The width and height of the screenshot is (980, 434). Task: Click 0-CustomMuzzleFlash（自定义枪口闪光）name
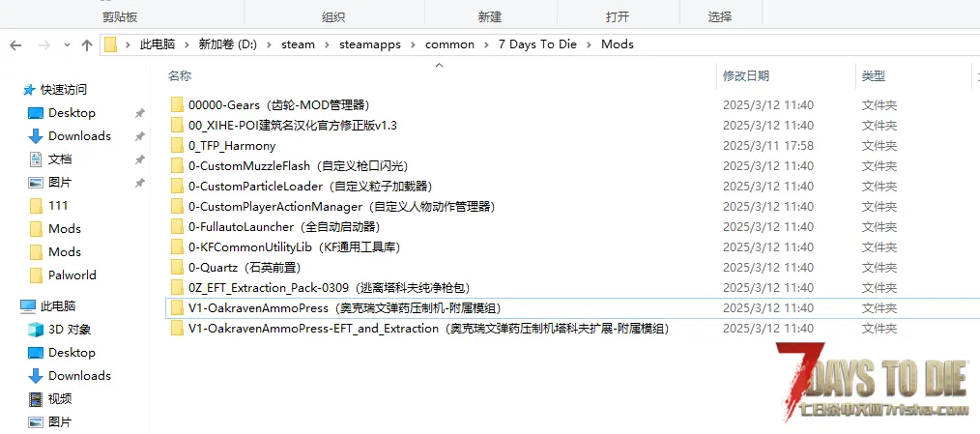[300, 165]
